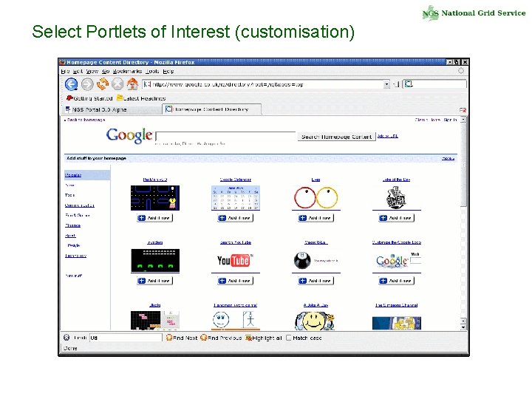Image resolution: width=532 pixels, height=399 pixels.
Task: Select the Fun & Games category
Action: [78, 215]
